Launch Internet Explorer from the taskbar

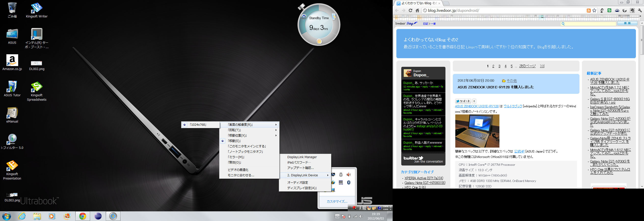pos(22,216)
